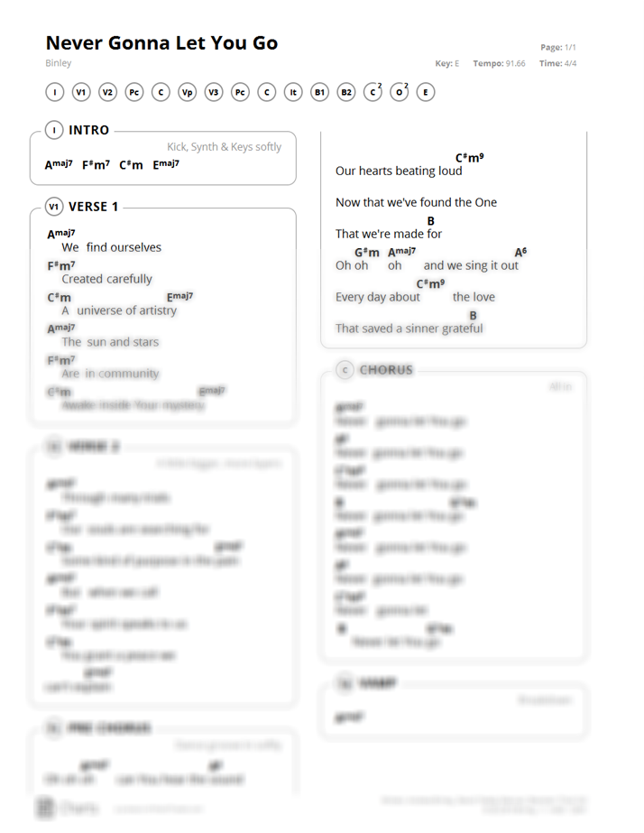Image resolution: width=644 pixels, height=833 pixels.
Task: Click the C badge beside CHORUS heading
Action: (x=345, y=370)
